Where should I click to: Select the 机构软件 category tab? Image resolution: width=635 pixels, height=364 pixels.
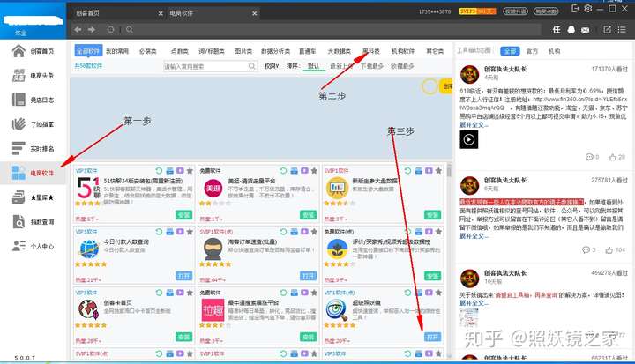pos(403,51)
